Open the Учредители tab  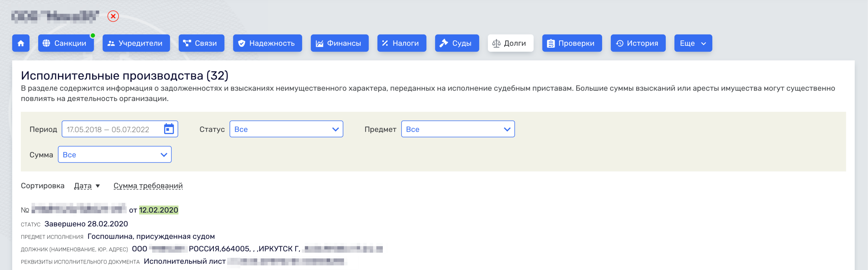click(136, 43)
